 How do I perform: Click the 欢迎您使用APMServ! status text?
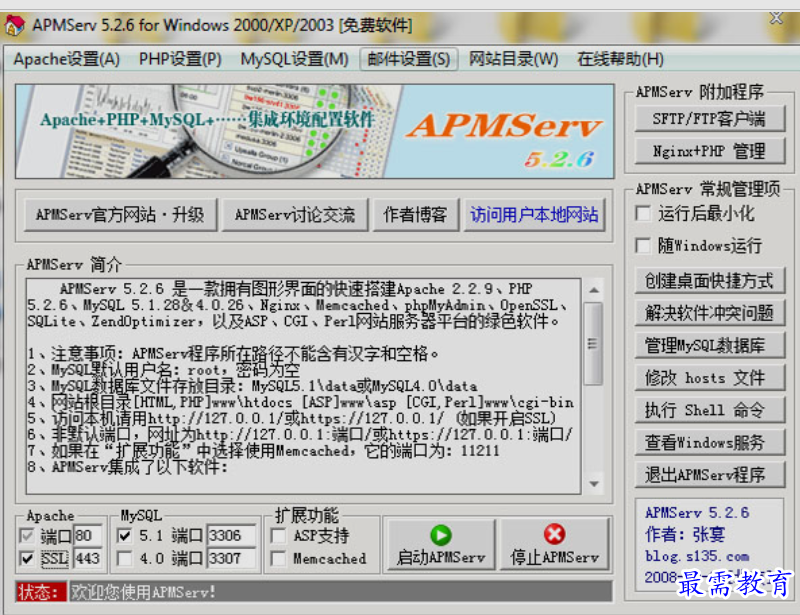tap(143, 592)
